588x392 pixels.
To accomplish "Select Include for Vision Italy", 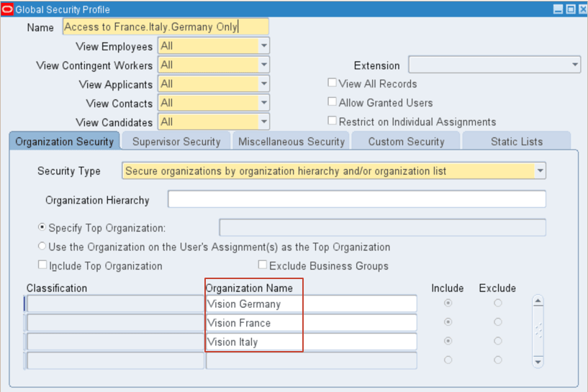I will coord(448,341).
